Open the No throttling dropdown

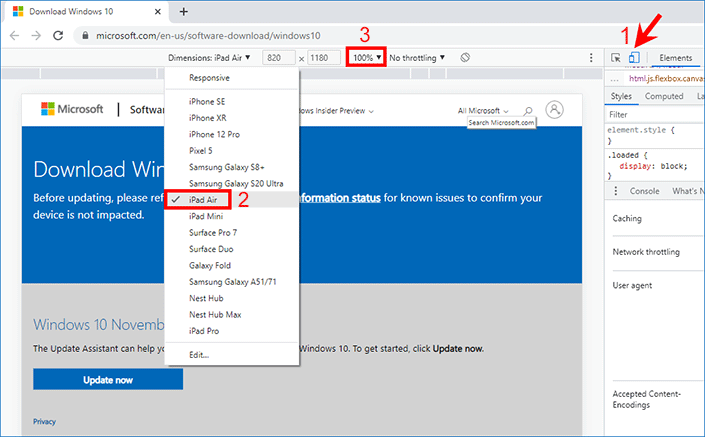point(417,58)
